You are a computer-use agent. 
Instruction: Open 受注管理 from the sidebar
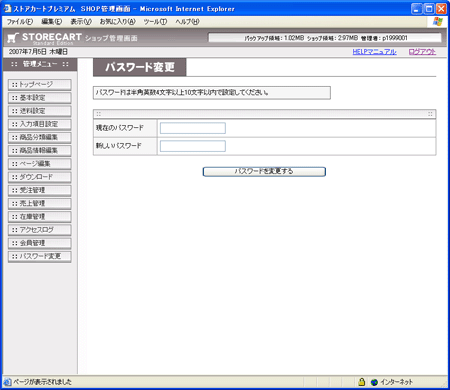40,190
